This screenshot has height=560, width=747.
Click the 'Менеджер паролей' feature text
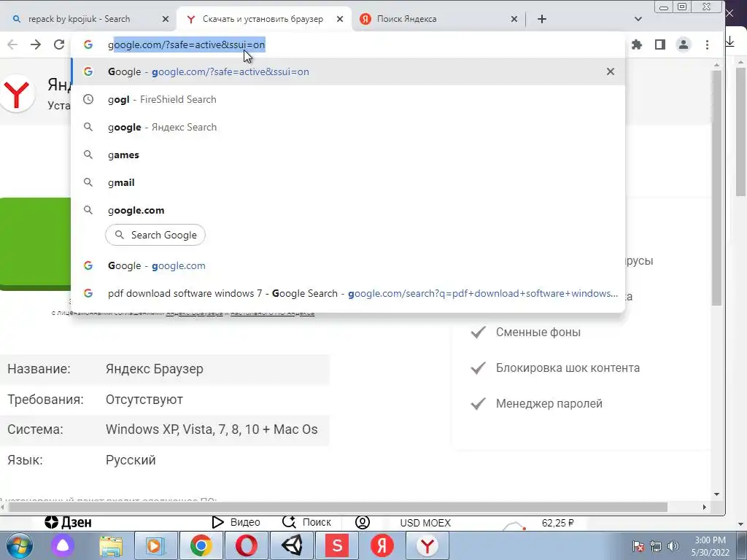(549, 403)
